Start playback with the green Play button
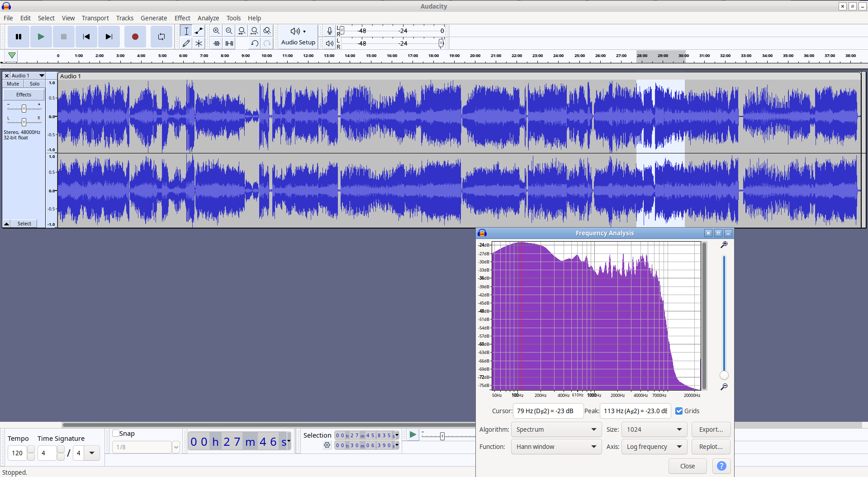The height and width of the screenshot is (477, 868). click(x=41, y=37)
